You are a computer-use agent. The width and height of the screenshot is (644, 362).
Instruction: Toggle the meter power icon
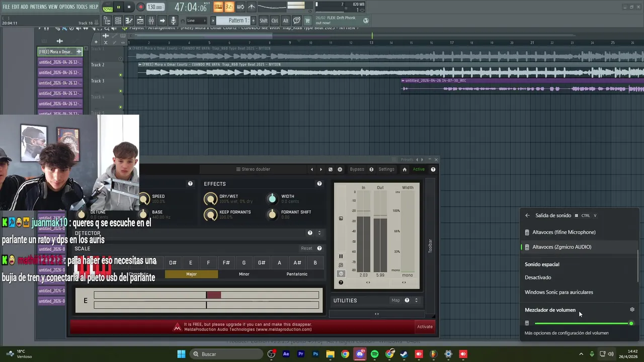point(341,274)
